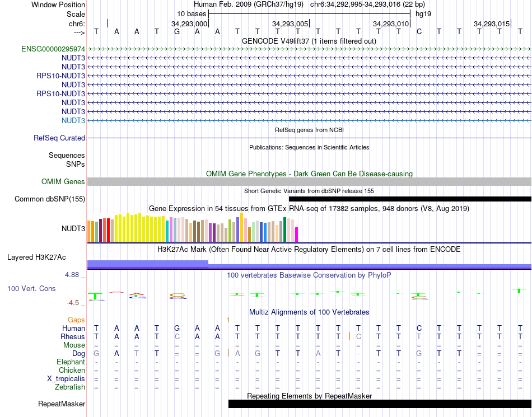Select the RepeatMasker track label
This screenshot has height=417, width=532.
[x=62, y=404]
